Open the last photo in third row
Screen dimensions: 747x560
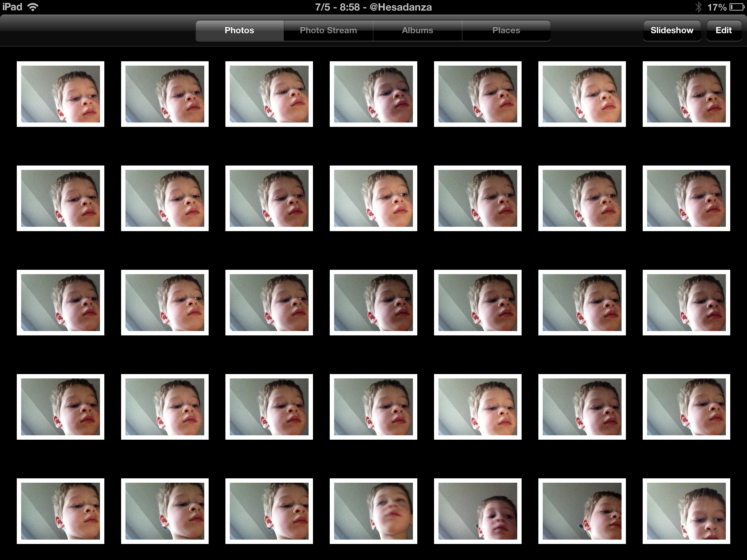(x=686, y=303)
